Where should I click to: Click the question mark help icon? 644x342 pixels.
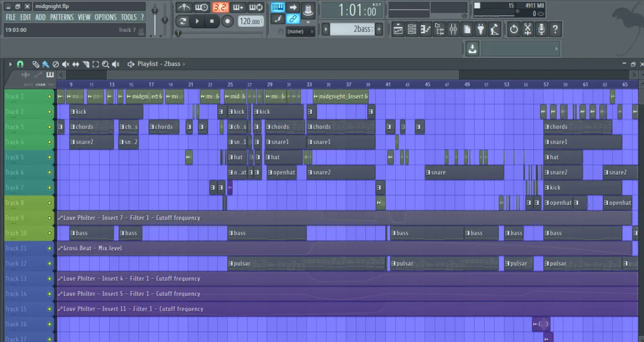(555, 30)
